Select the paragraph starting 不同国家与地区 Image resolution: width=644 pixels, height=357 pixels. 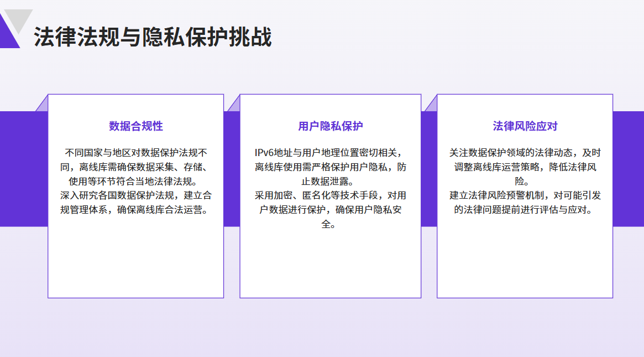136,167
